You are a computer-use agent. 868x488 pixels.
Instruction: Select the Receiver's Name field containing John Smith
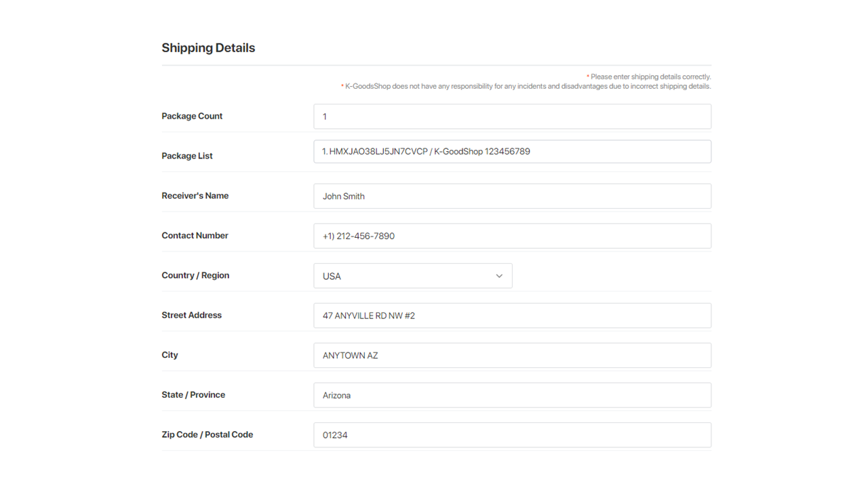512,197
